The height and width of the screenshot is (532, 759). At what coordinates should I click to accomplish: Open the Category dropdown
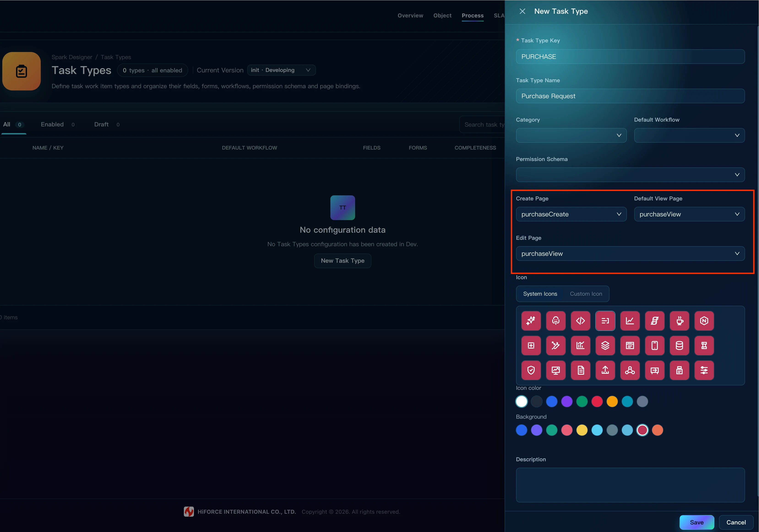click(571, 135)
